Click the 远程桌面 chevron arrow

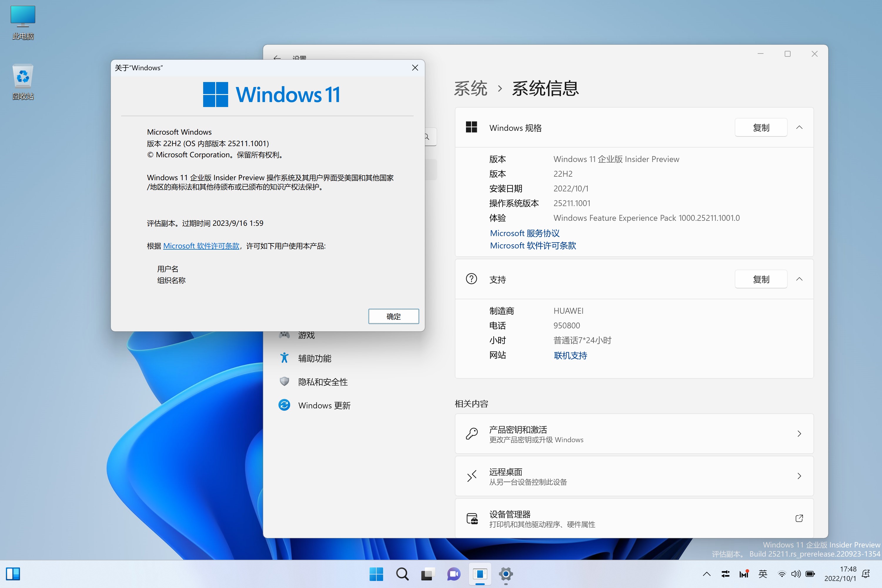pos(799,476)
